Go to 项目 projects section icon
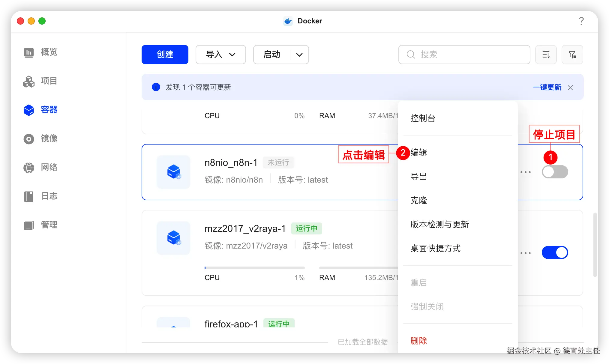This screenshot has height=364, width=609. (x=29, y=81)
